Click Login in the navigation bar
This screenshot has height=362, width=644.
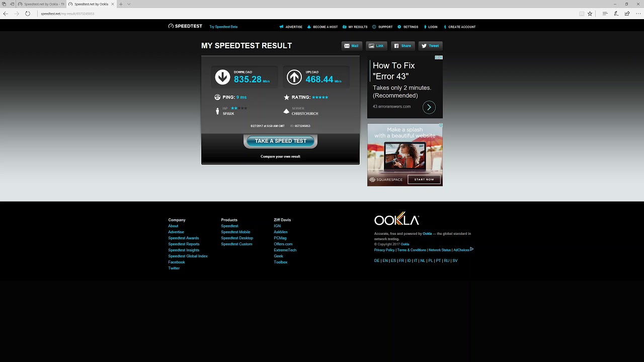[431, 27]
